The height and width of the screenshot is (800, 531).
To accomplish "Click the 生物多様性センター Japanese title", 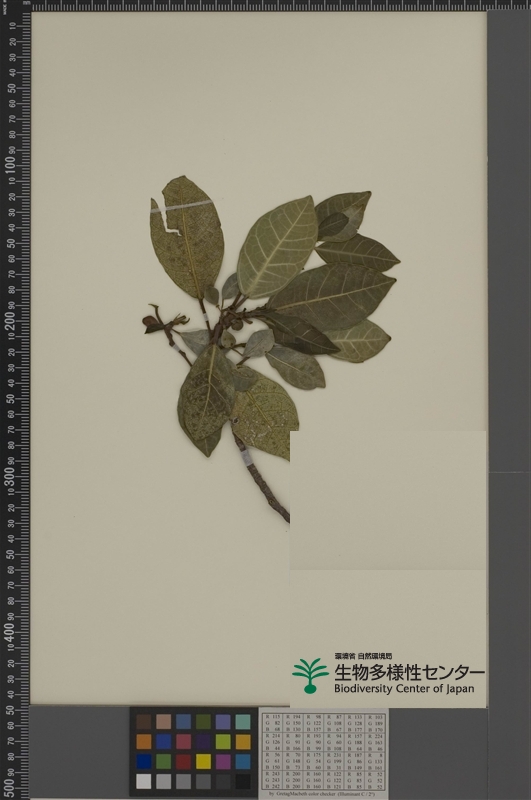I will pos(409,672).
